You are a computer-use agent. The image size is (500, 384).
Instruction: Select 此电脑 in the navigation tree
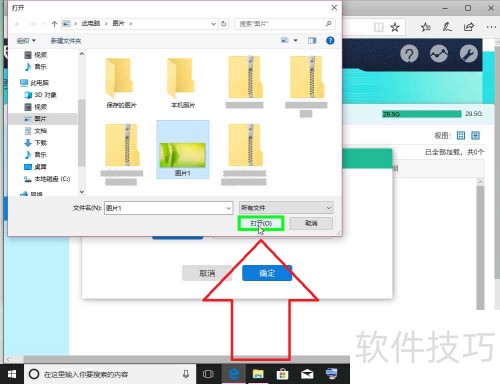pyautogui.click(x=35, y=83)
